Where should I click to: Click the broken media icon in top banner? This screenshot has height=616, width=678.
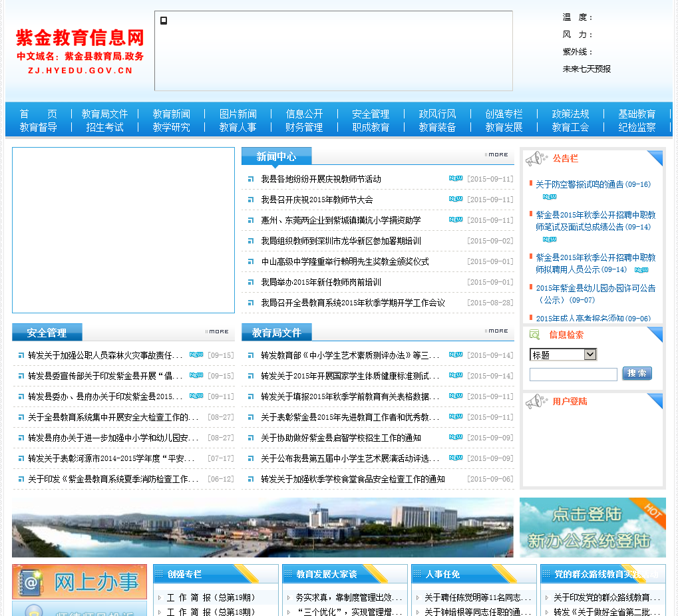click(x=164, y=21)
